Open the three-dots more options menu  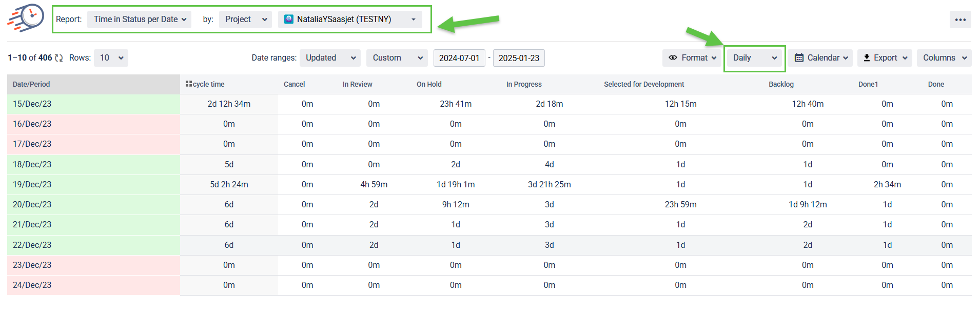click(960, 20)
